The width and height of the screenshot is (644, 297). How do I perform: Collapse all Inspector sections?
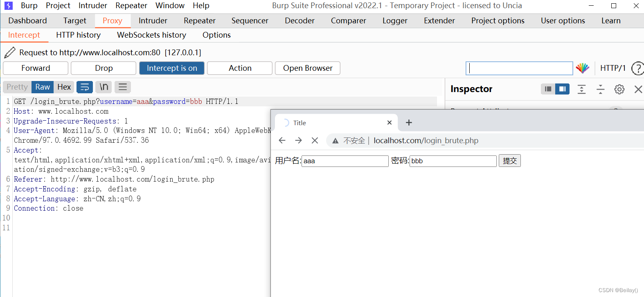(x=600, y=89)
